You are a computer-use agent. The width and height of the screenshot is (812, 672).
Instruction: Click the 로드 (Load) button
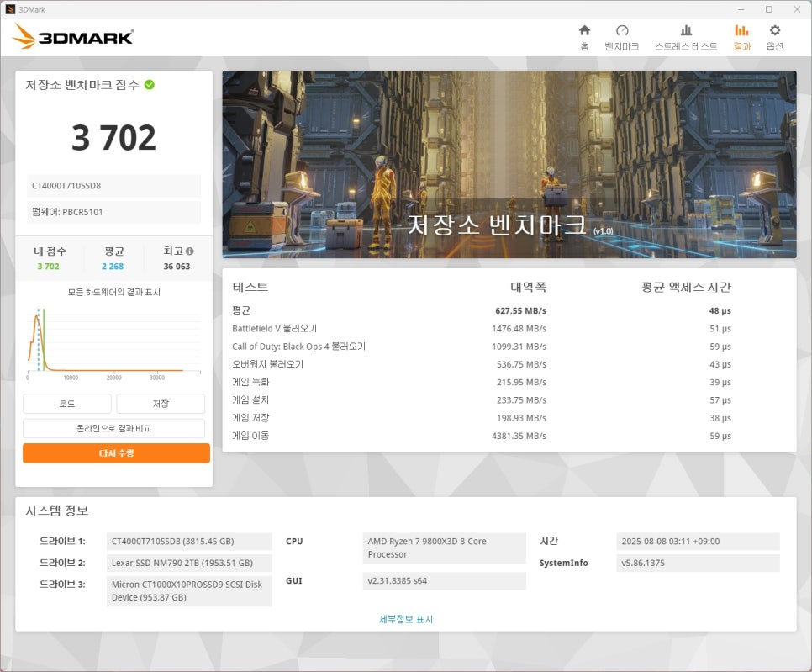(x=66, y=404)
